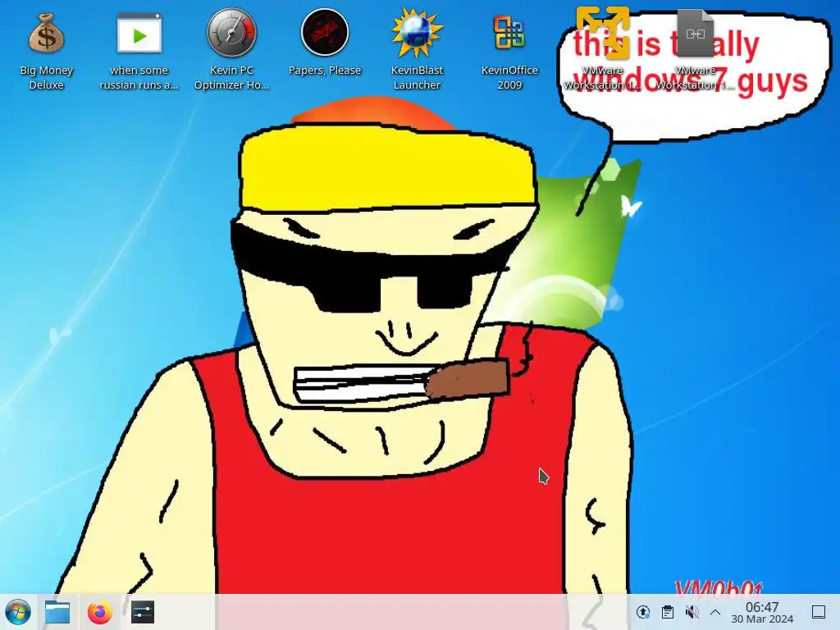This screenshot has width=840, height=630.
Task: Open the clipboard tray icon
Action: pyautogui.click(x=668, y=612)
